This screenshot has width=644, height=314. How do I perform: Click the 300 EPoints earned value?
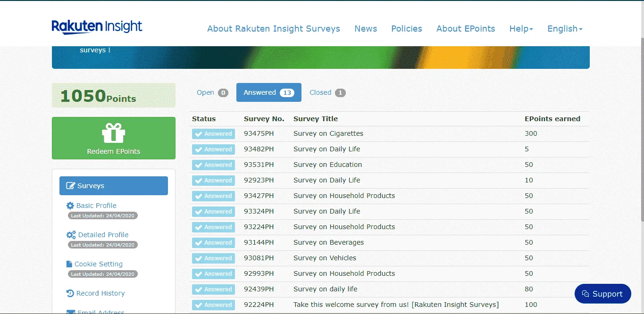click(x=531, y=133)
